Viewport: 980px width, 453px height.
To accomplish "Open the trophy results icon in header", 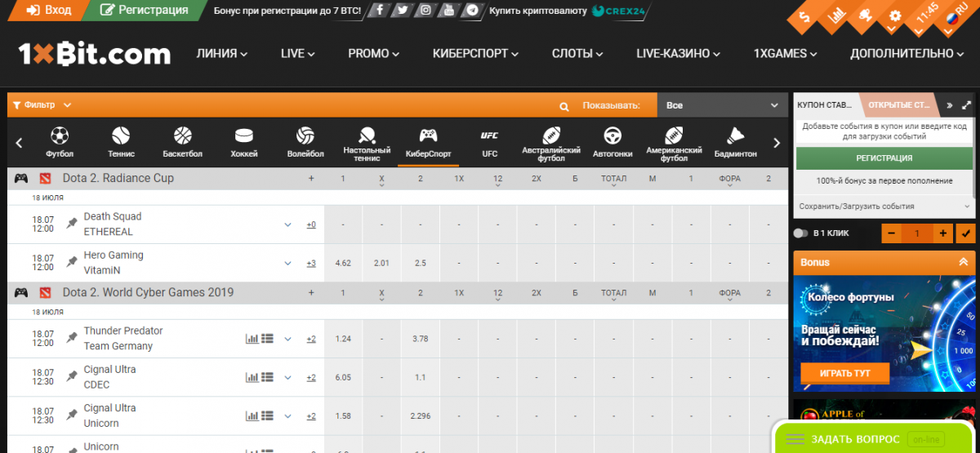I will [866, 16].
